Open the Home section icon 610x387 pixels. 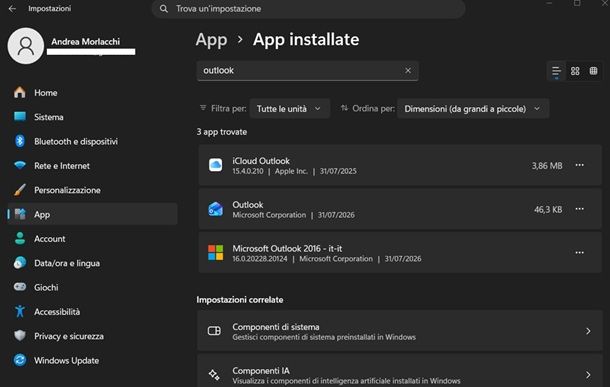tap(20, 93)
